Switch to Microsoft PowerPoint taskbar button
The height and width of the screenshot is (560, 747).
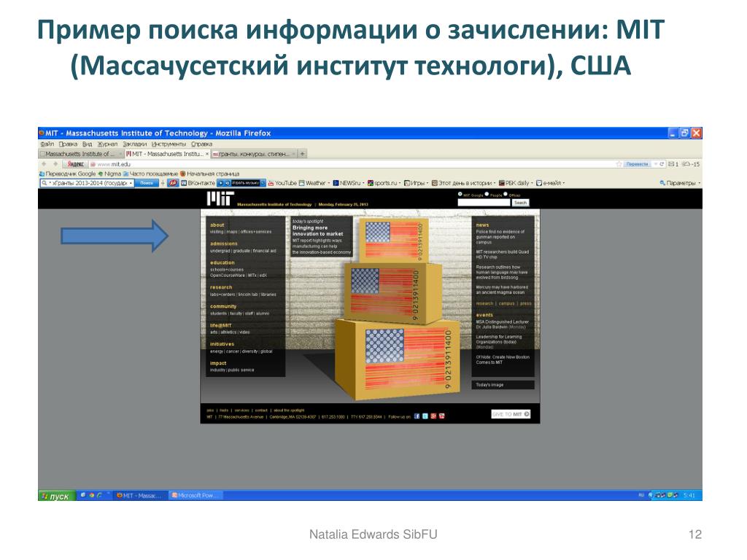tap(195, 495)
